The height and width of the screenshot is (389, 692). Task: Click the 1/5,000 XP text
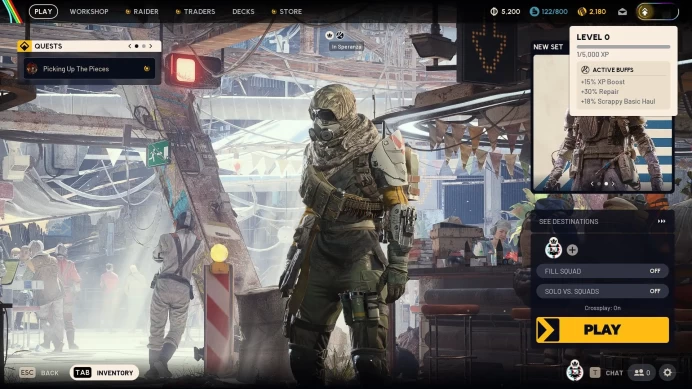593,55
